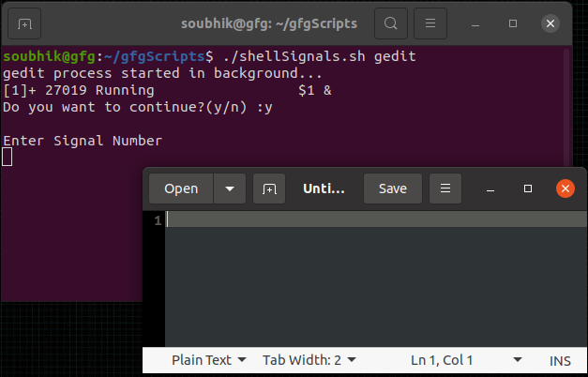Click line 1 of the editor text area
The height and width of the screenshot is (377, 588).
pyautogui.click(x=376, y=219)
